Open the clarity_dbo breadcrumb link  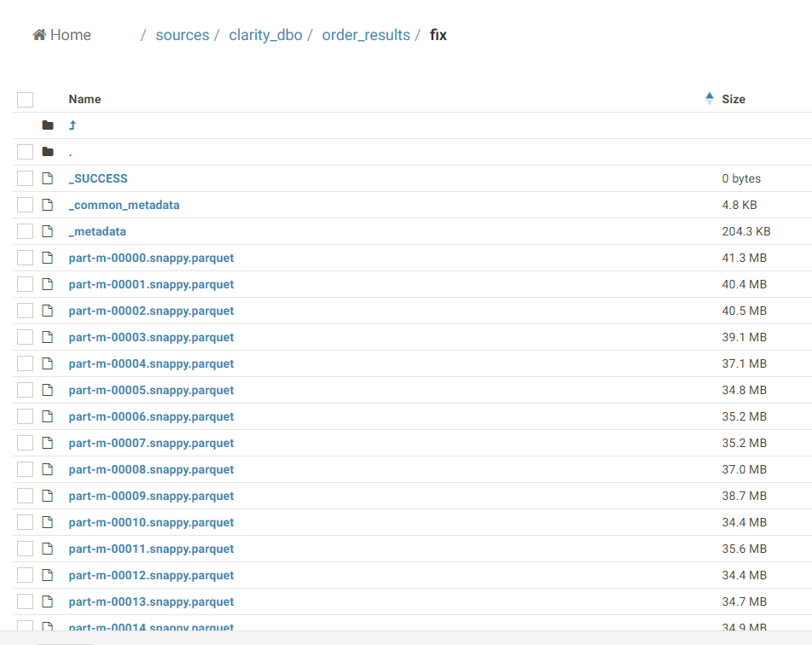coord(264,34)
